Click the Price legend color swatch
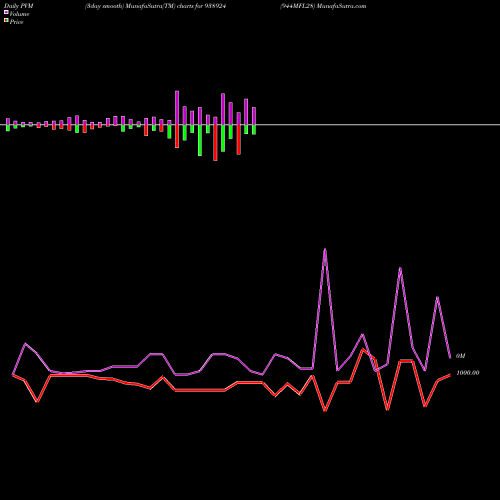 coord(6,21)
